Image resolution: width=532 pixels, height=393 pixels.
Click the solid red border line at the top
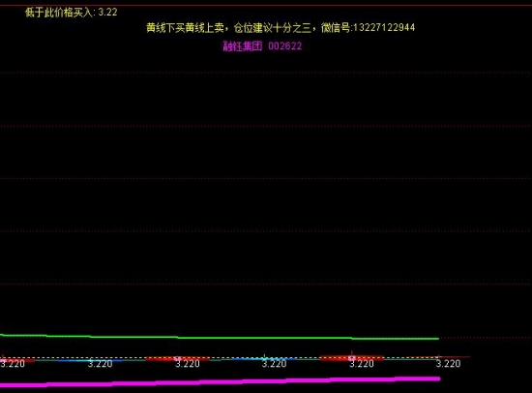pos(266,6)
